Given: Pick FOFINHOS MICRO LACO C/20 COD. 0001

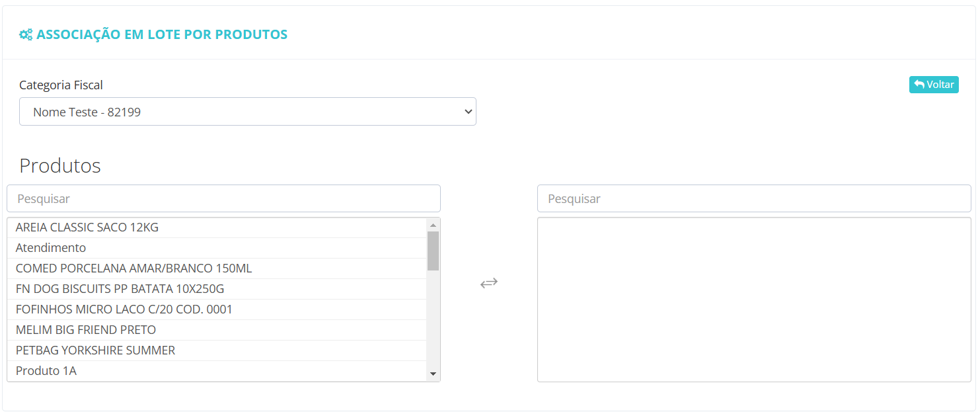Looking at the screenshot, I should 217,309.
